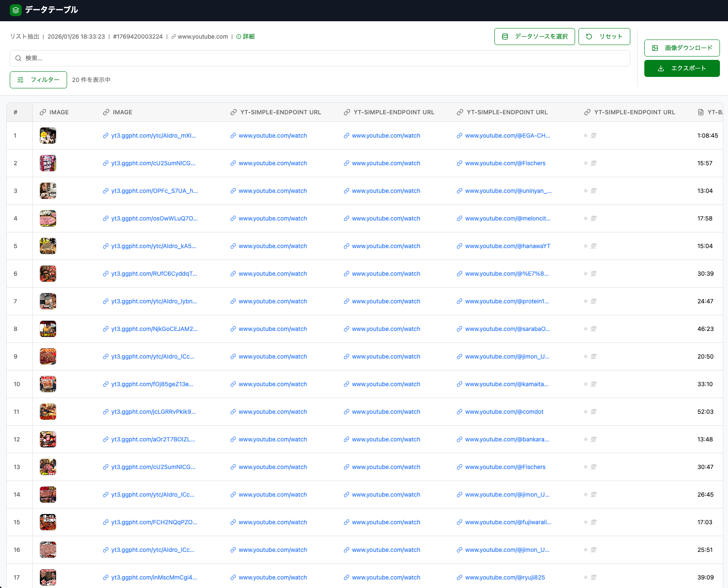Viewport: 728px width, 588px height.
Task: Click the image icon on 画像ダウンロード button
Action: (655, 48)
